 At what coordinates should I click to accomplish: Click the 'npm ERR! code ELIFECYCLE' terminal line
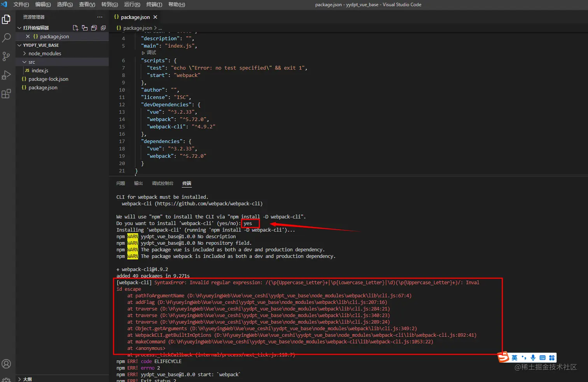pyautogui.click(x=149, y=361)
